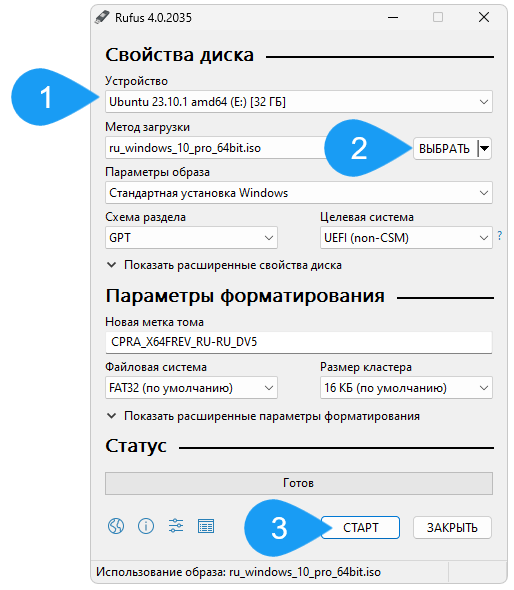This screenshot has width=514, height=590.
Task: Show the log window icon
Action: (x=206, y=526)
